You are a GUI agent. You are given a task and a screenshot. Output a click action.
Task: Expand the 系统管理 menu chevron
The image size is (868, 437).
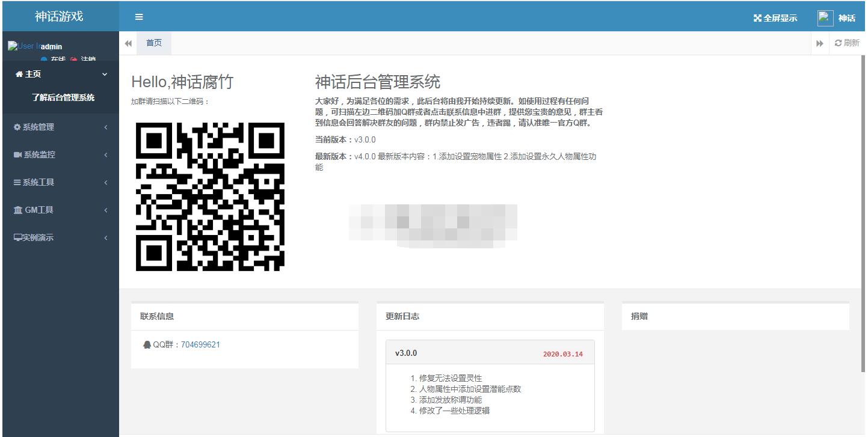[106, 127]
